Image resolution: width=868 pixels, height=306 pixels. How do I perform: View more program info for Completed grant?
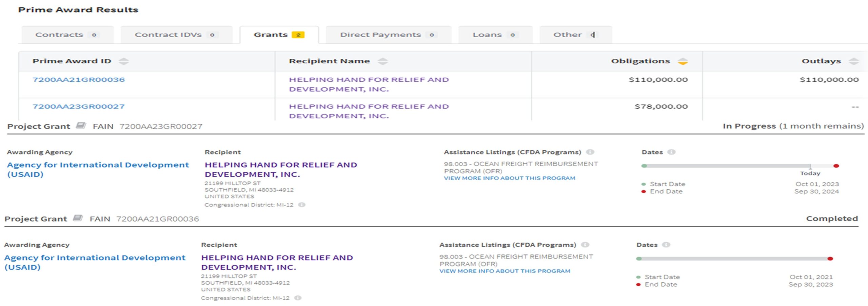[505, 271]
